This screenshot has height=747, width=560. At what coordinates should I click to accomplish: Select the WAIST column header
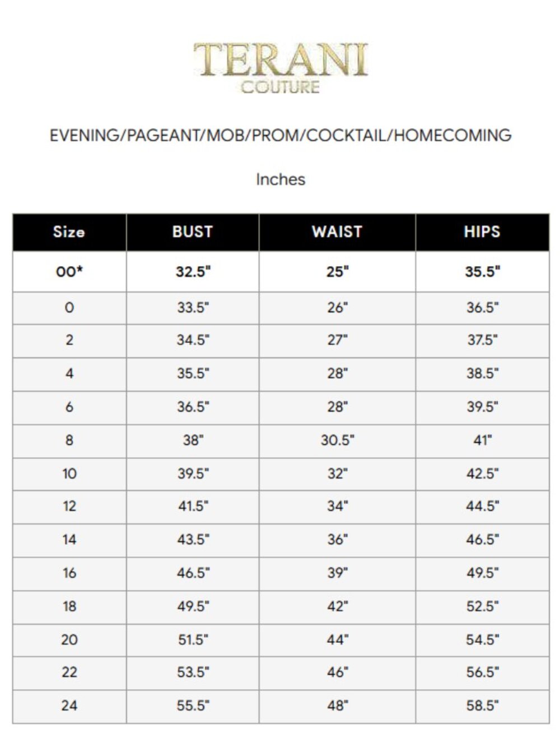pos(337,232)
